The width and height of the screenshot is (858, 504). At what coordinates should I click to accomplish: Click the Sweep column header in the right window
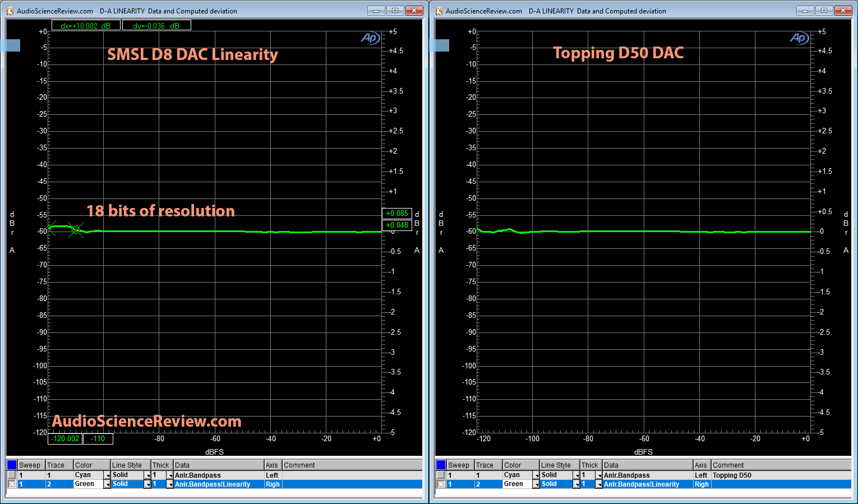point(460,465)
